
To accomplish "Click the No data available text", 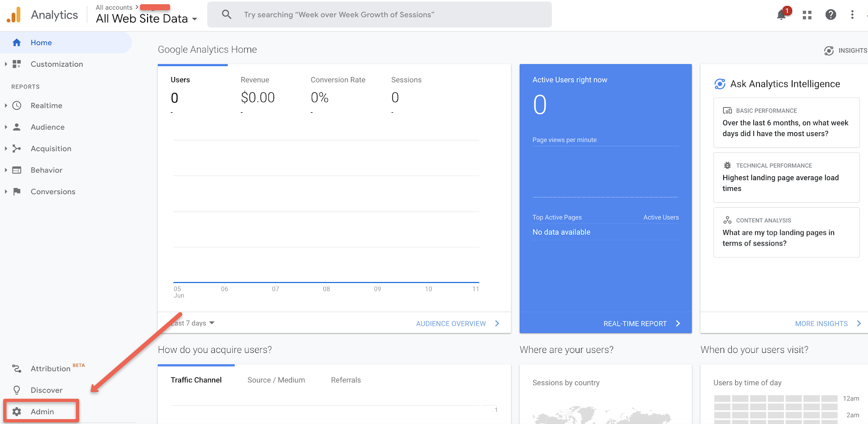I will (561, 232).
